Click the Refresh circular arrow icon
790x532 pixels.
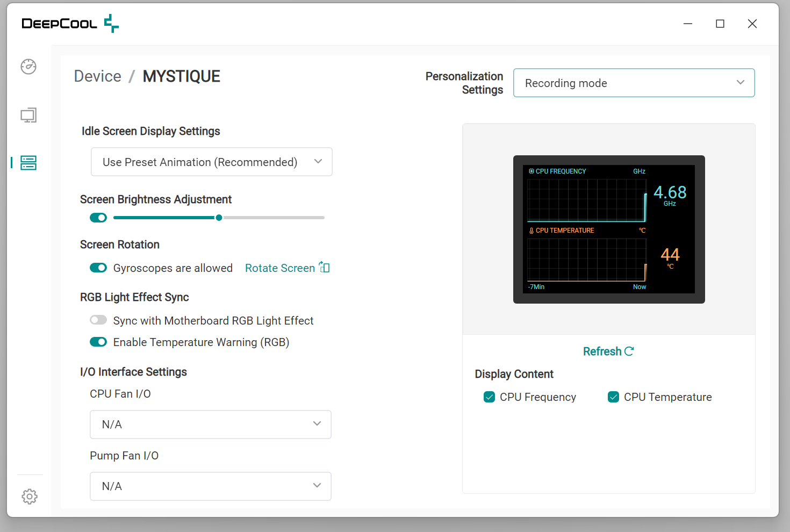coord(629,351)
